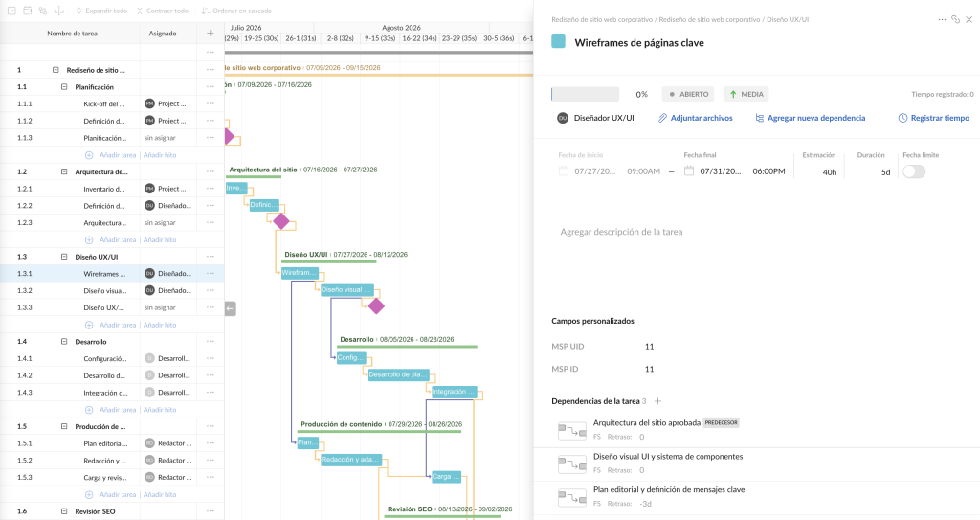Click the bulk-select checkbox icon in the toolbar
Viewport: 980px width, 520px height.
11,11
